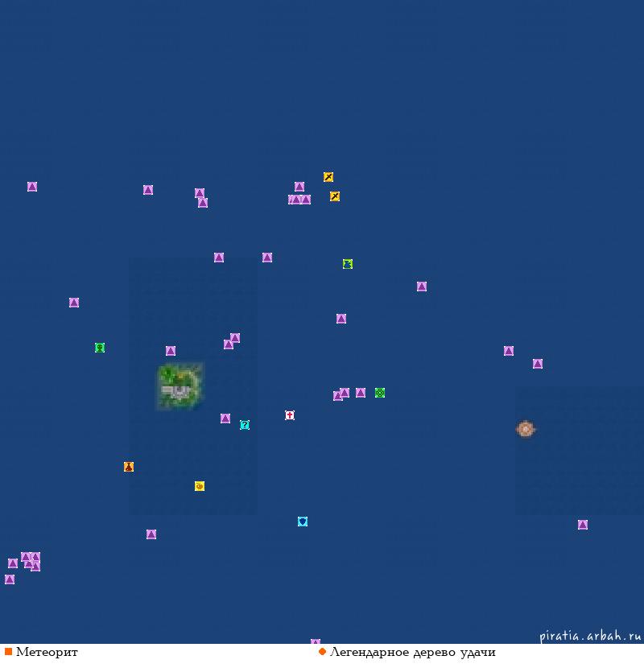The height and width of the screenshot is (668, 644).
Task: Click the upper orange sword marker
Action: tap(328, 177)
